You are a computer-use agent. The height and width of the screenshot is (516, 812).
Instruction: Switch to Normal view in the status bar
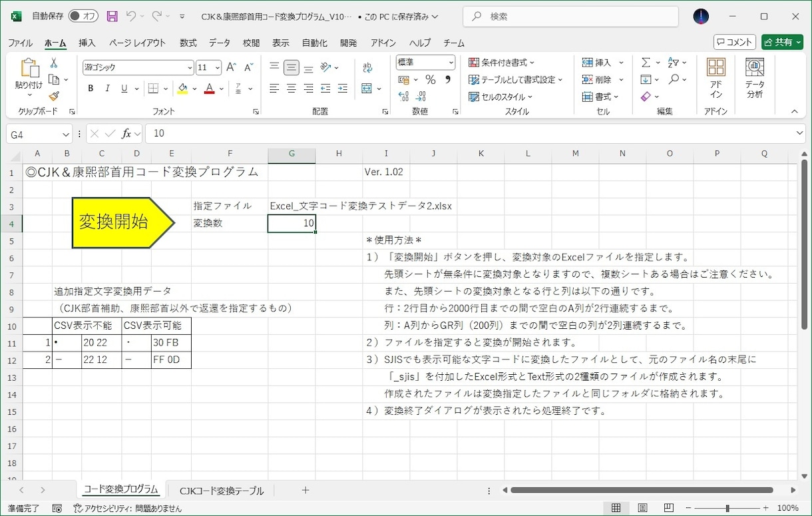tap(616, 508)
